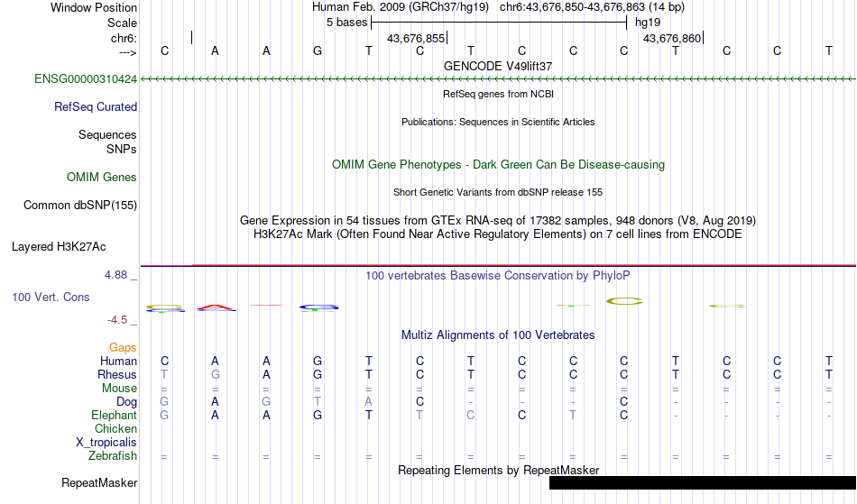Image resolution: width=857 pixels, height=504 pixels.
Task: Click the Rhesus species row label
Action: tap(117, 375)
